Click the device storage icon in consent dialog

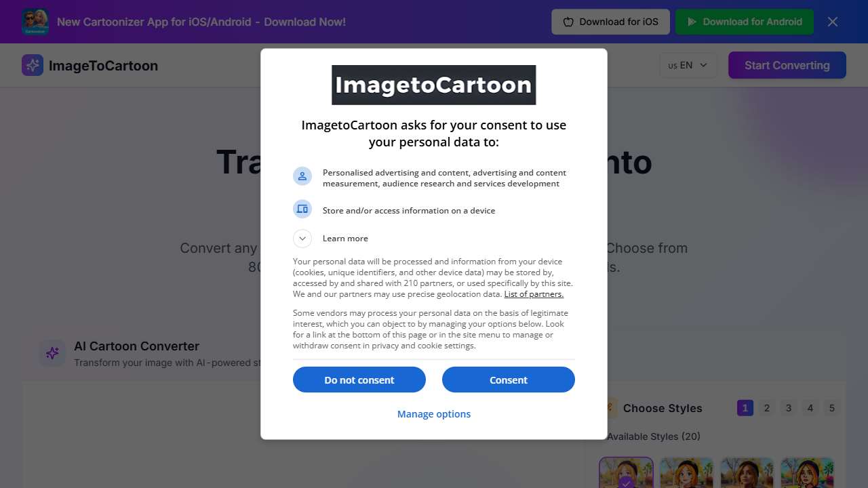(x=302, y=209)
